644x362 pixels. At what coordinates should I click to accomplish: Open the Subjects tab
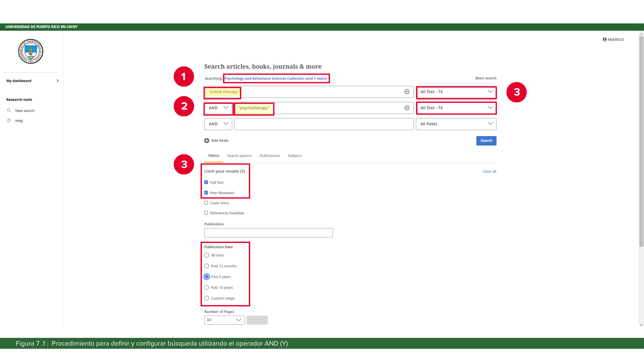[294, 156]
